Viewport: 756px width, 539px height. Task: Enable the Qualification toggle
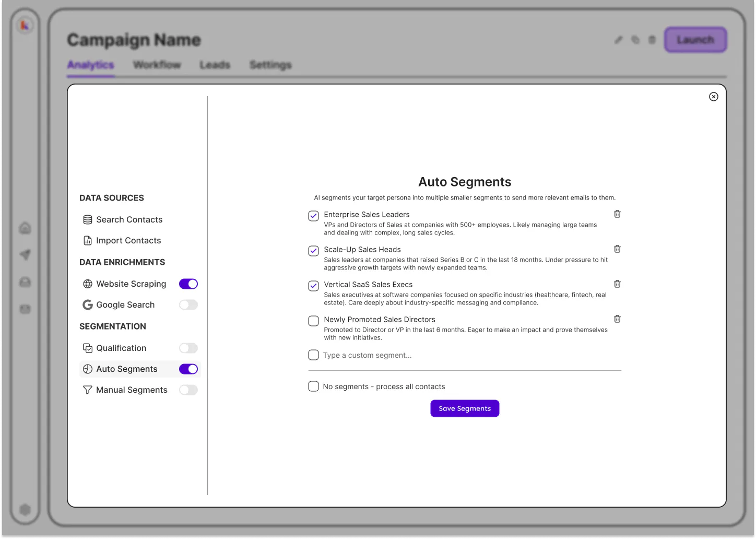coord(188,348)
